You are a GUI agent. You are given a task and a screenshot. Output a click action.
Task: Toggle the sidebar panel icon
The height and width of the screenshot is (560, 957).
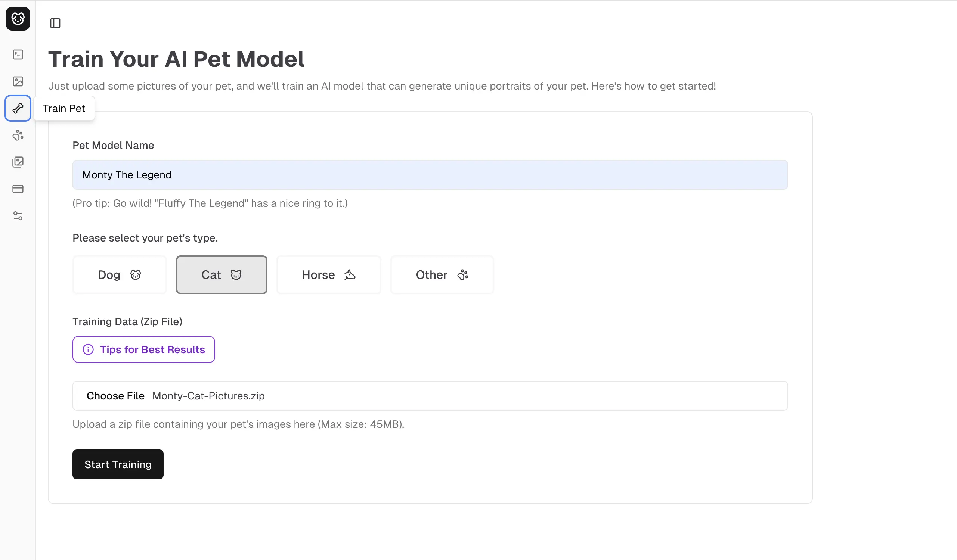pos(55,23)
